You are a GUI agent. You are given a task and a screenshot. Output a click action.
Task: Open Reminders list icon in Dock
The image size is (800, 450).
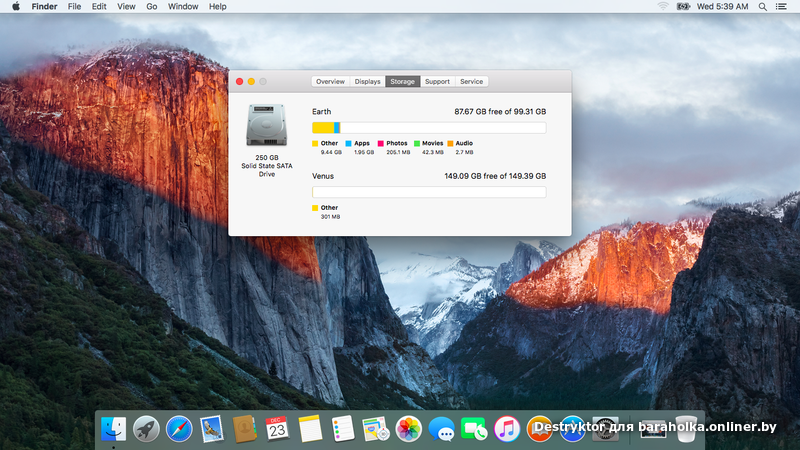tap(343, 429)
